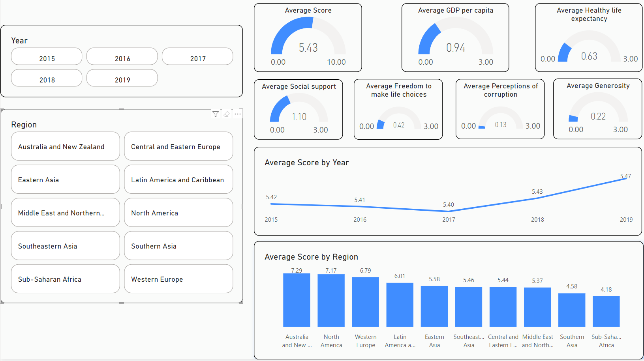Filter by Eastern Asia region
The width and height of the screenshot is (644, 361).
pos(66,179)
